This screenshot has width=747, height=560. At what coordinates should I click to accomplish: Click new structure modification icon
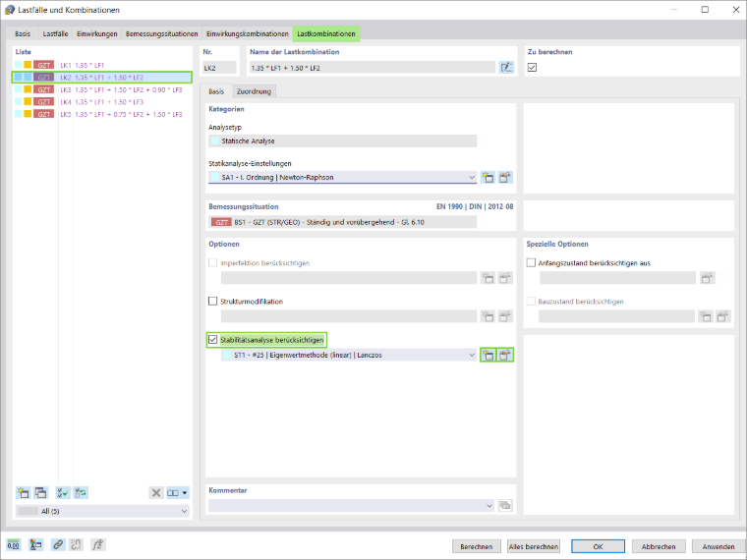[x=488, y=316]
